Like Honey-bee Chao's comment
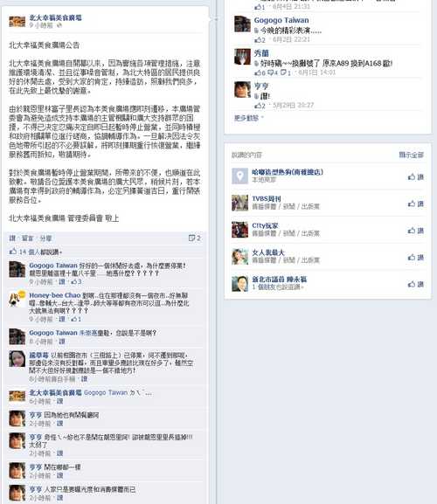This screenshot has height=504, width=437. [62, 319]
